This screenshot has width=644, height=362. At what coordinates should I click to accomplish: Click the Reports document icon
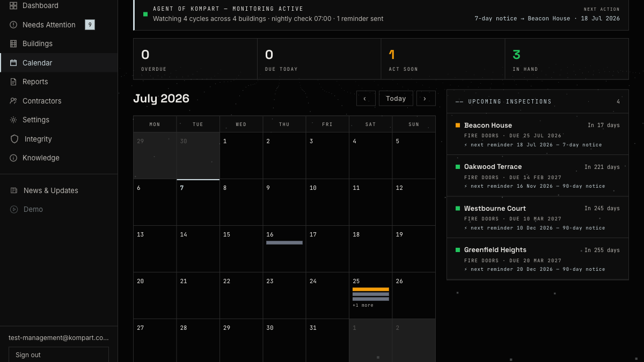[13, 82]
